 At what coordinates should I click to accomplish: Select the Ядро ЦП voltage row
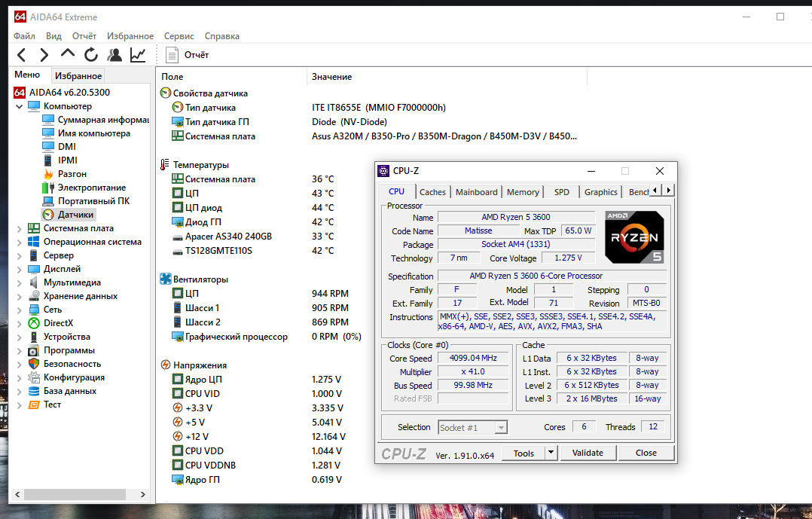point(256,379)
